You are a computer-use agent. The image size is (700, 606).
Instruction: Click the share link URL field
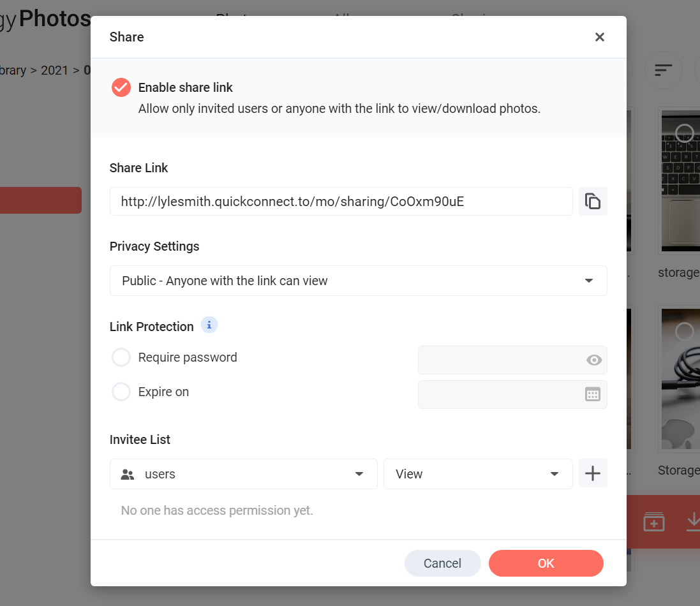tap(341, 202)
